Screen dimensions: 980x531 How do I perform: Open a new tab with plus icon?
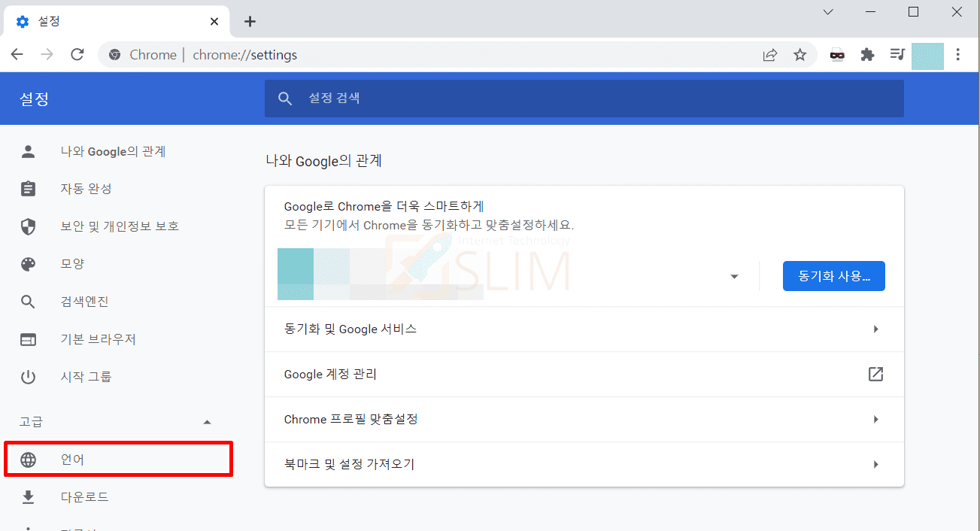[x=250, y=21]
